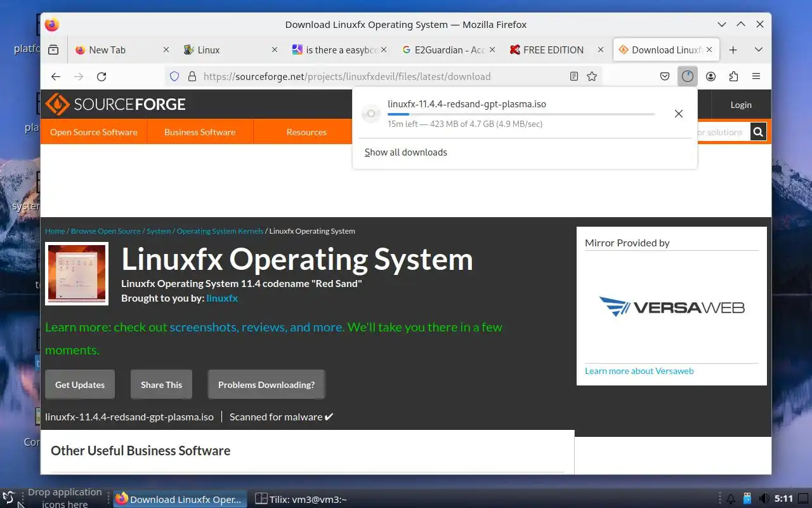This screenshot has width=812, height=508.
Task: Click 'Scanned for malware' text
Action: (x=281, y=417)
